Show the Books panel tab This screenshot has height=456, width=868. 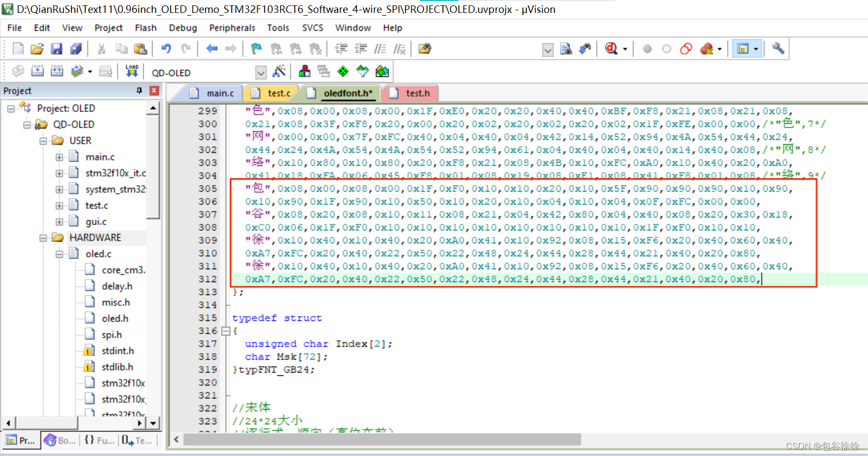[60, 440]
